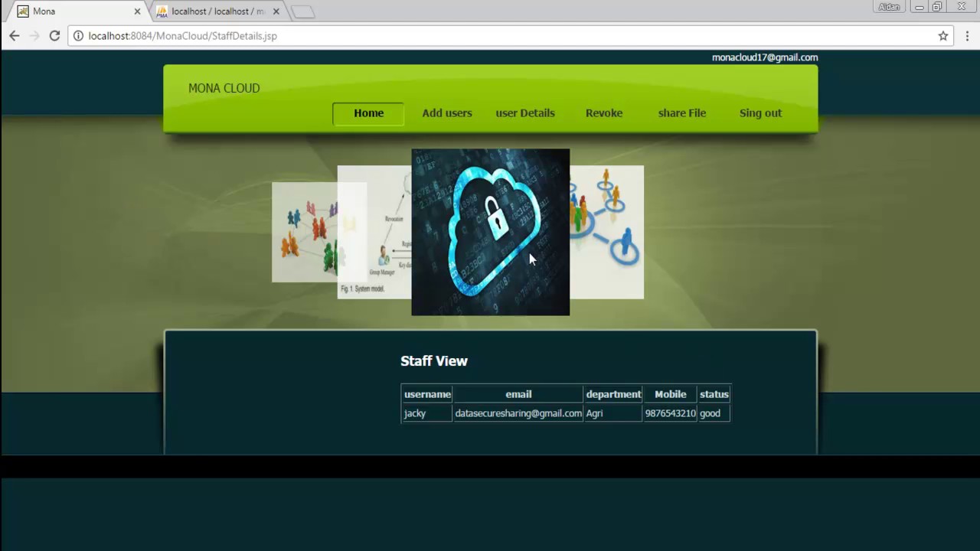980x551 pixels.
Task: Click the Mobile column header
Action: pyautogui.click(x=670, y=394)
